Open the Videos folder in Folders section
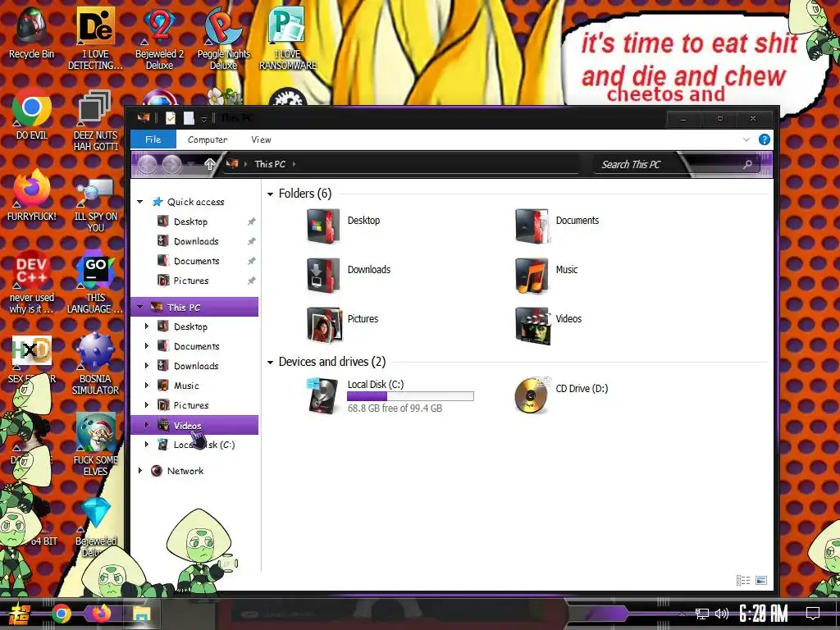Image resolution: width=840 pixels, height=630 pixels. (549, 324)
